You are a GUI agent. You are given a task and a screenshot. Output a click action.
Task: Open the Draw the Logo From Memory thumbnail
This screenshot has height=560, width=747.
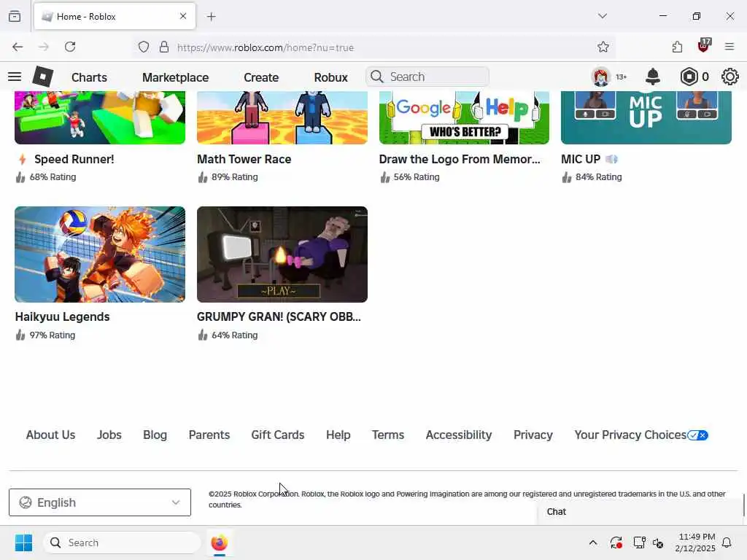[464, 117]
